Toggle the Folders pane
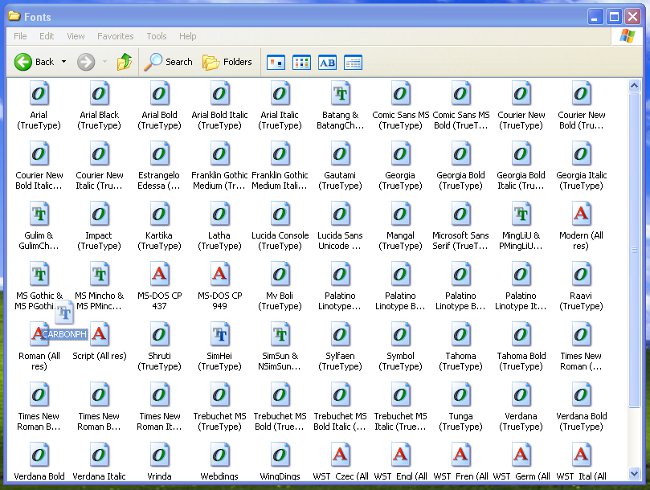The image size is (650, 490). pyautogui.click(x=227, y=62)
